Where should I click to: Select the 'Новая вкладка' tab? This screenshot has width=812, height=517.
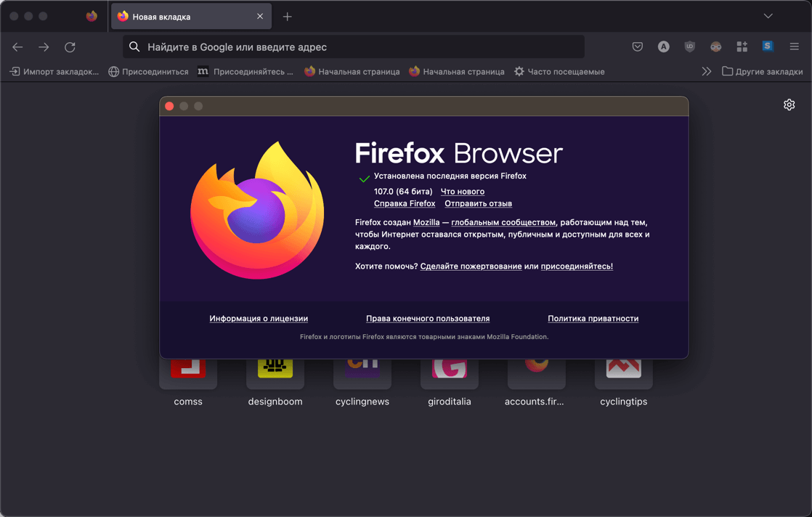click(x=191, y=17)
